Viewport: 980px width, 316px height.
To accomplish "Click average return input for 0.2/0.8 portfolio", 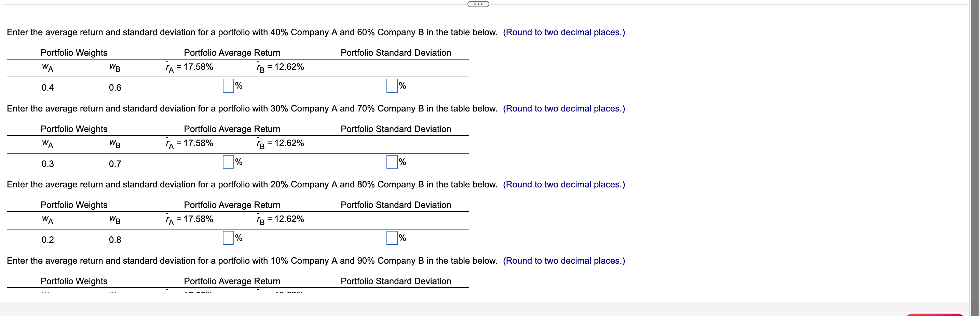I will click(228, 238).
